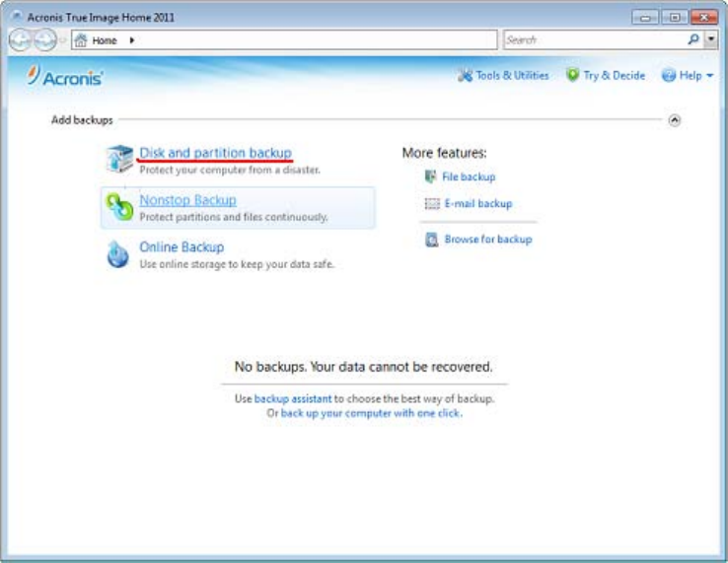
Task: Open Tools & Utilities
Action: (x=512, y=75)
